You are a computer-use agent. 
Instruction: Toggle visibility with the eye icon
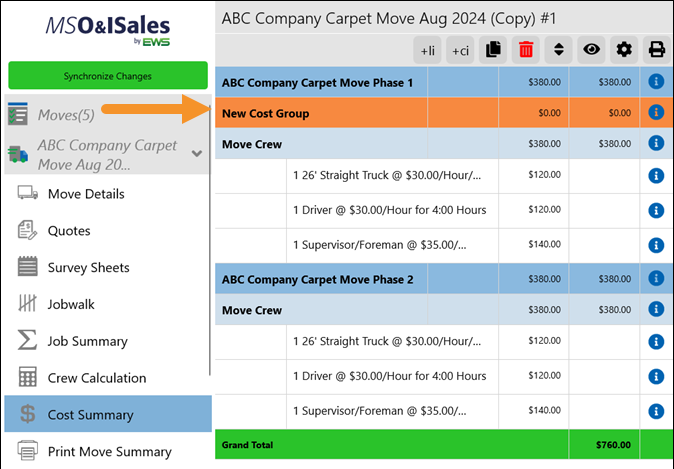[591, 49]
